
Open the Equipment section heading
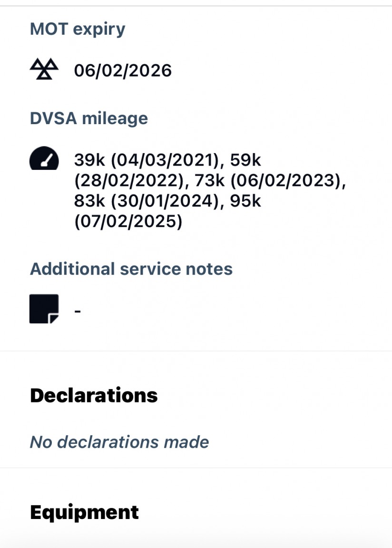coord(84,512)
